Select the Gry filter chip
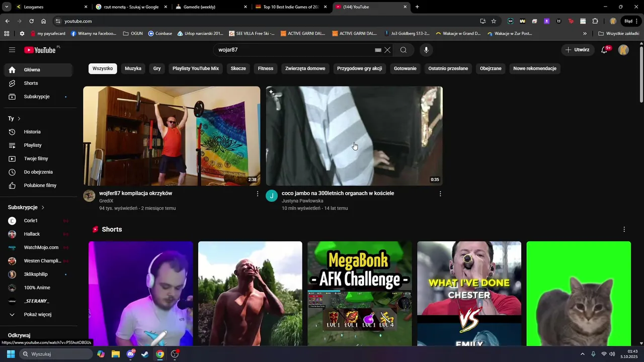The height and width of the screenshot is (362, 644). (157, 68)
